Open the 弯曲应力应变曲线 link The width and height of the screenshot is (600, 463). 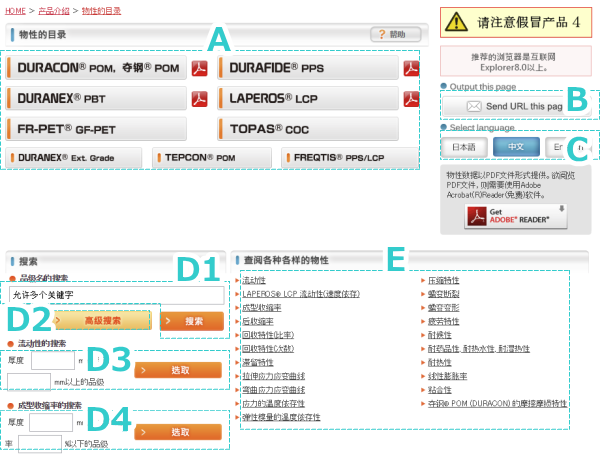click(273, 390)
